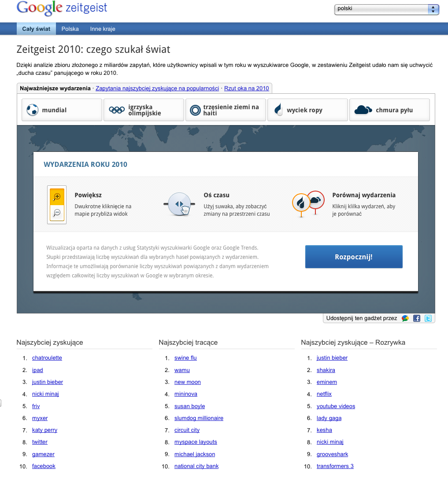
Task: Open the new moon link
Action: pyautogui.click(x=188, y=382)
